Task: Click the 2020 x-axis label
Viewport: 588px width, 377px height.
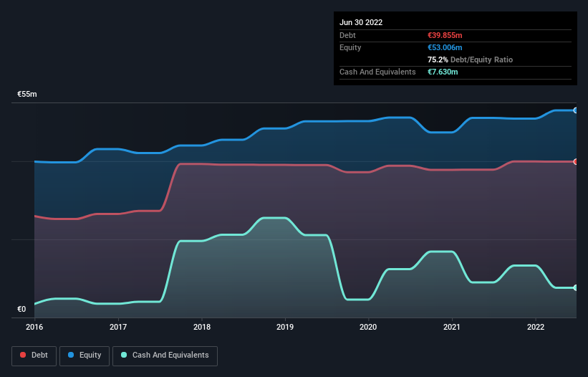Action: point(368,327)
